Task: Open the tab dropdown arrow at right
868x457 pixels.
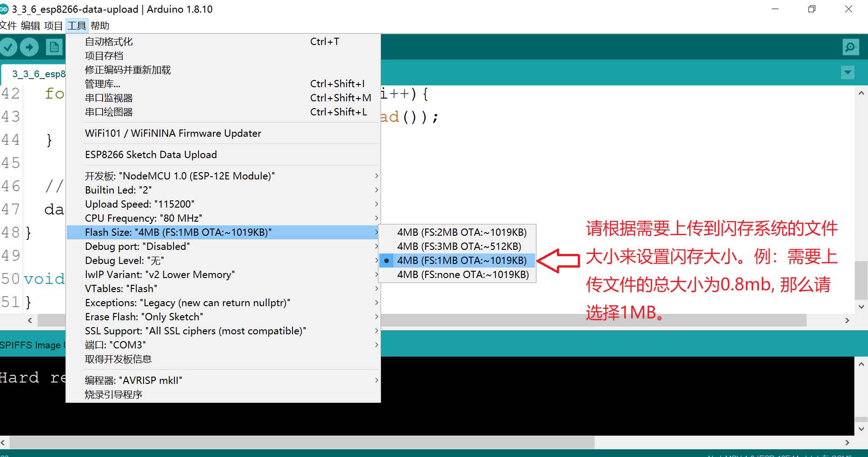Action: [x=848, y=73]
